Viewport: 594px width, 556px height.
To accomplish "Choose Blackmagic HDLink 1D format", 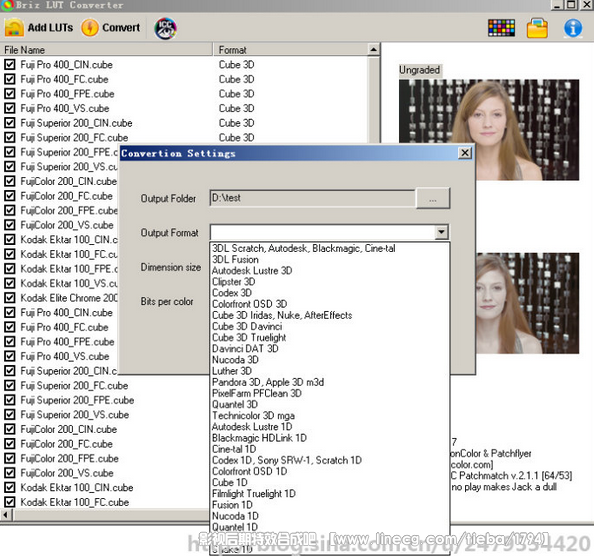I will 259,438.
